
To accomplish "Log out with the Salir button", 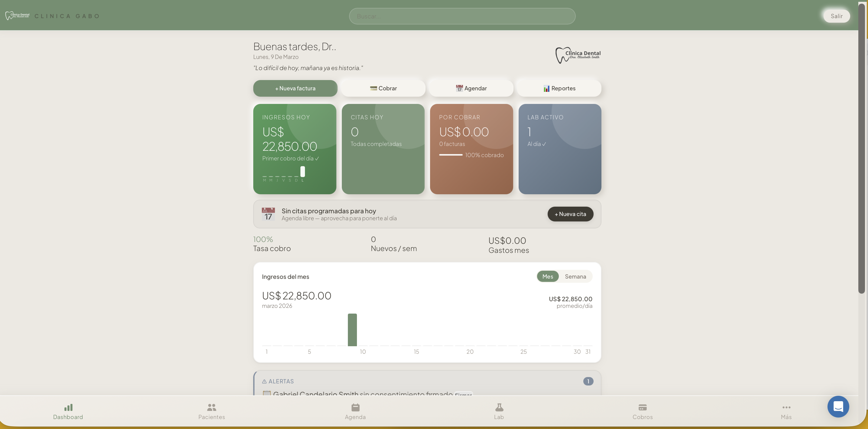I will point(836,16).
